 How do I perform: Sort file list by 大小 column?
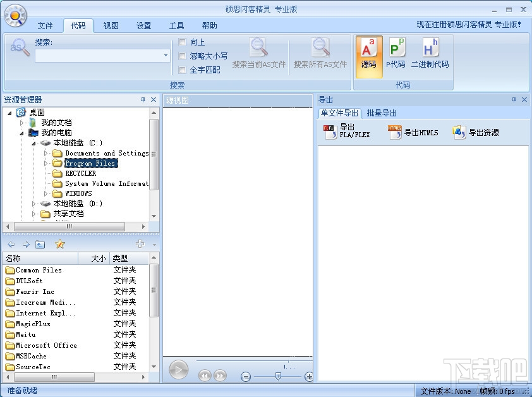point(94,259)
